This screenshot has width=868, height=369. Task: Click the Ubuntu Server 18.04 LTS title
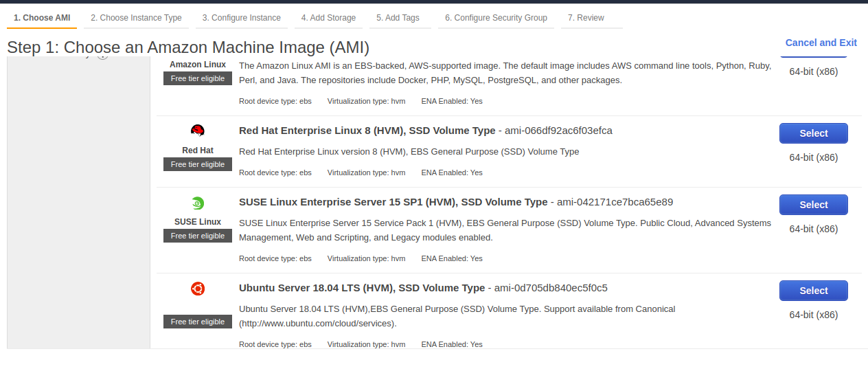361,288
